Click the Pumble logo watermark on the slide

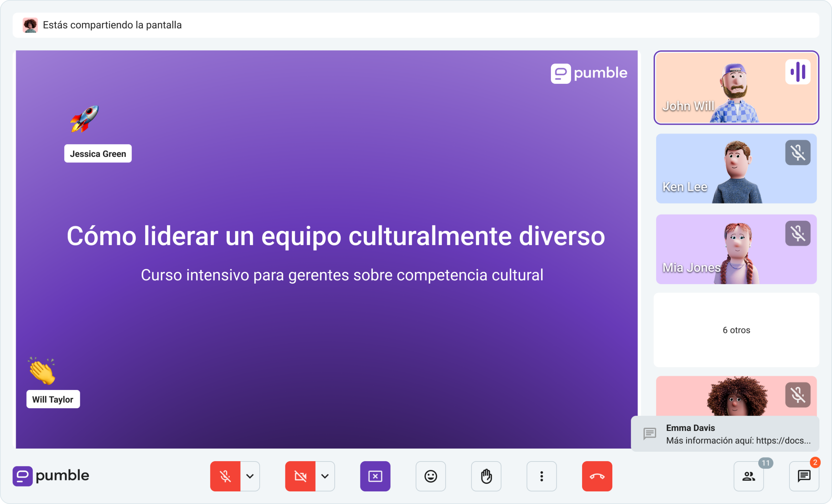pos(589,73)
